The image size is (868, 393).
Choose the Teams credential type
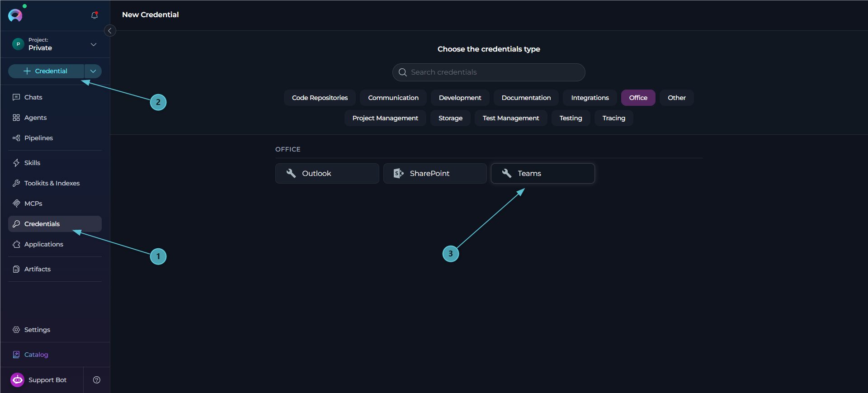point(542,173)
